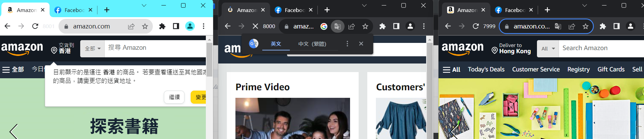644x139 pixels.
Task: Click the Google icon in middle address bar
Action: [324, 26]
